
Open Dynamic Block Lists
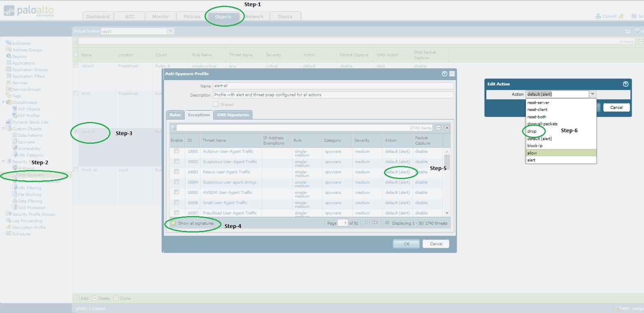[30, 122]
